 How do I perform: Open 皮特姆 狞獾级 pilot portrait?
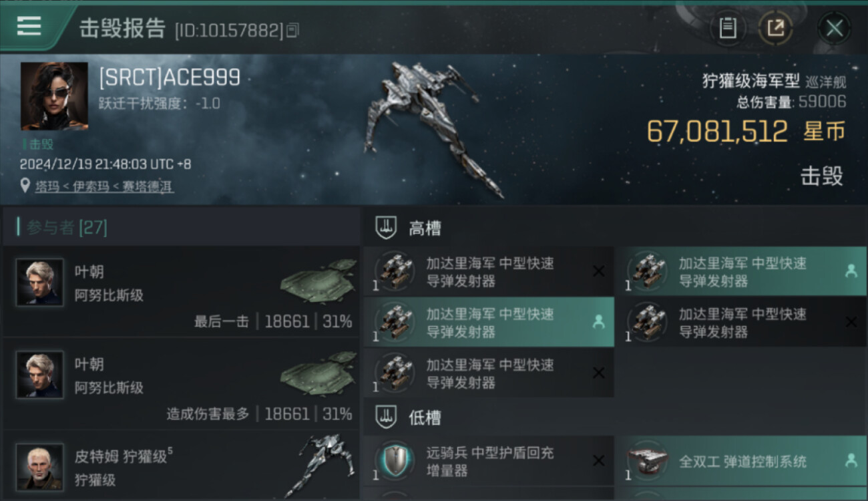40,466
